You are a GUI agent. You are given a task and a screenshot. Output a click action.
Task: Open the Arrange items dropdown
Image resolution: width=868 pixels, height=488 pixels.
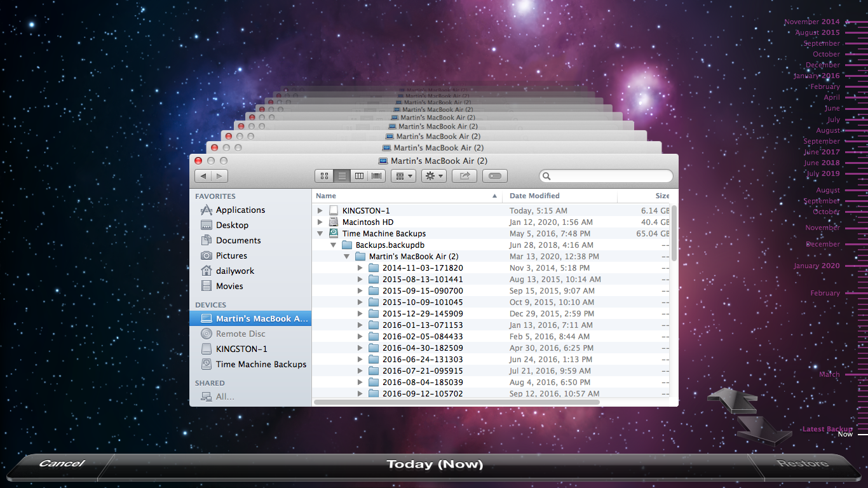(x=403, y=176)
